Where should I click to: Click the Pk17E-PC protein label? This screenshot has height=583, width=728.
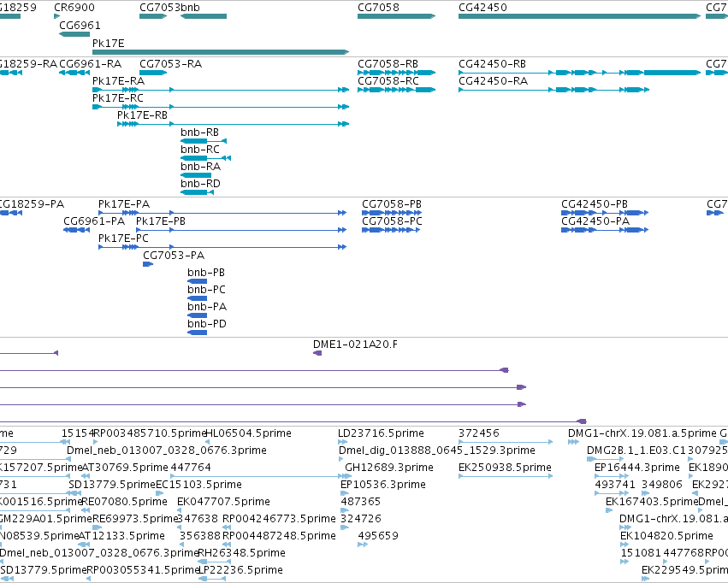pyautogui.click(x=123, y=238)
